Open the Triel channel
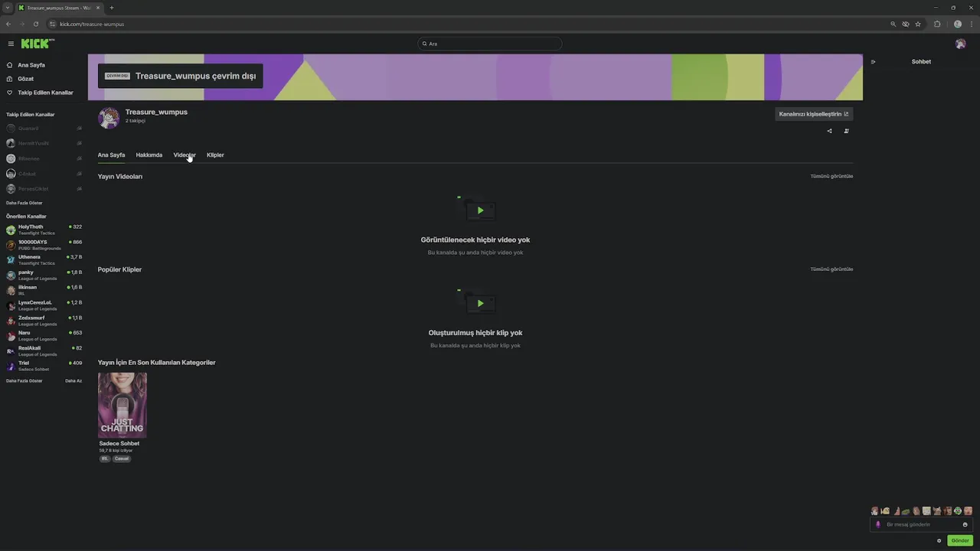Viewport: 980px width, 551px height. tap(44, 366)
